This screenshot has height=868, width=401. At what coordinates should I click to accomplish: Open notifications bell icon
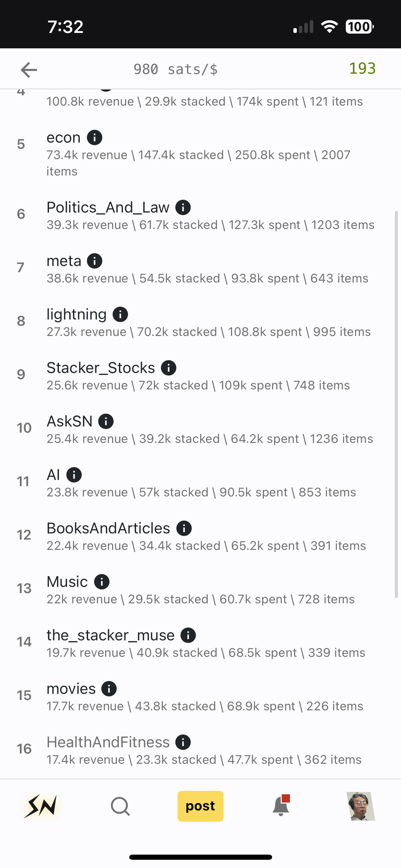click(x=281, y=806)
